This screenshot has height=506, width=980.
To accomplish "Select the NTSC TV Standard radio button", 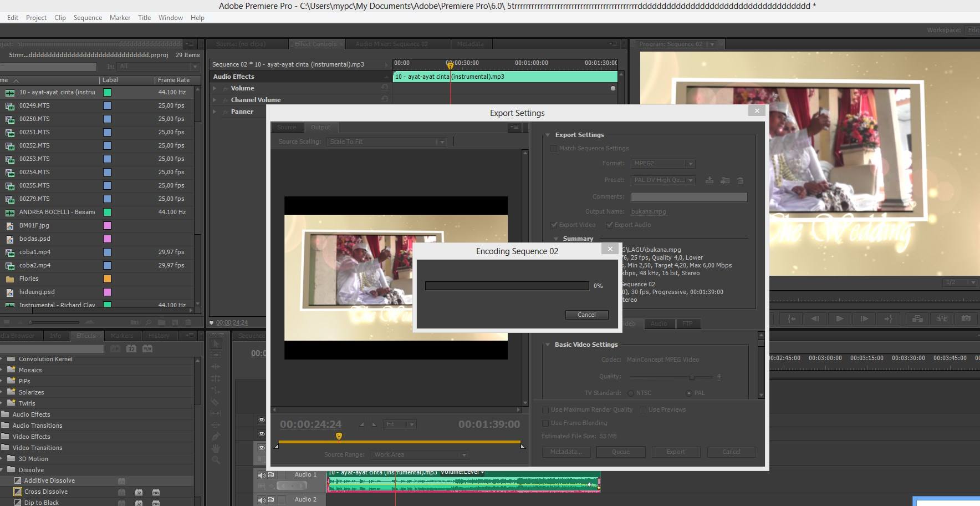I will click(631, 393).
